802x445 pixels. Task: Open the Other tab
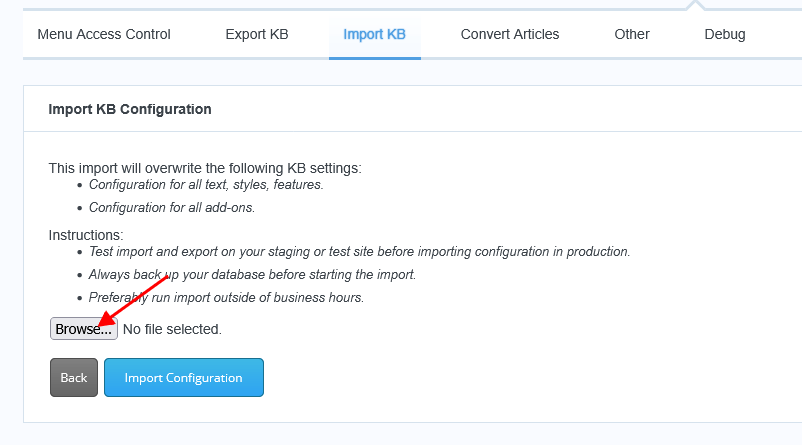pos(632,34)
